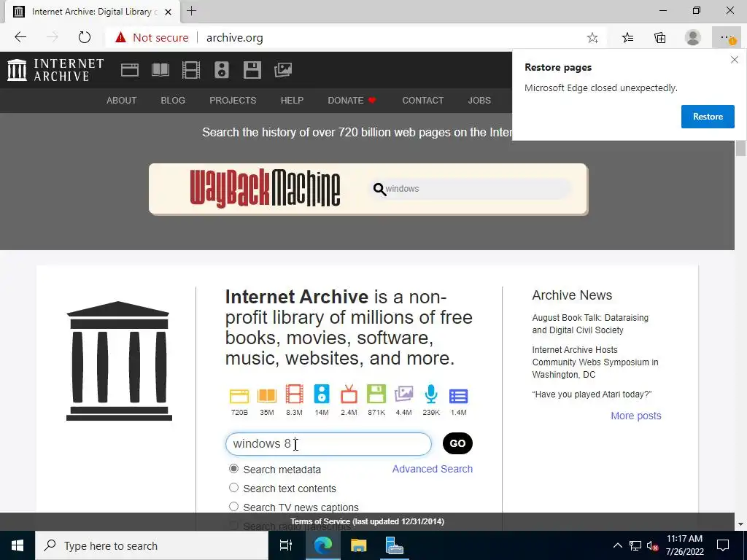747x560 pixels.
Task: Open the Texts book icon in top bar
Action: [160, 70]
